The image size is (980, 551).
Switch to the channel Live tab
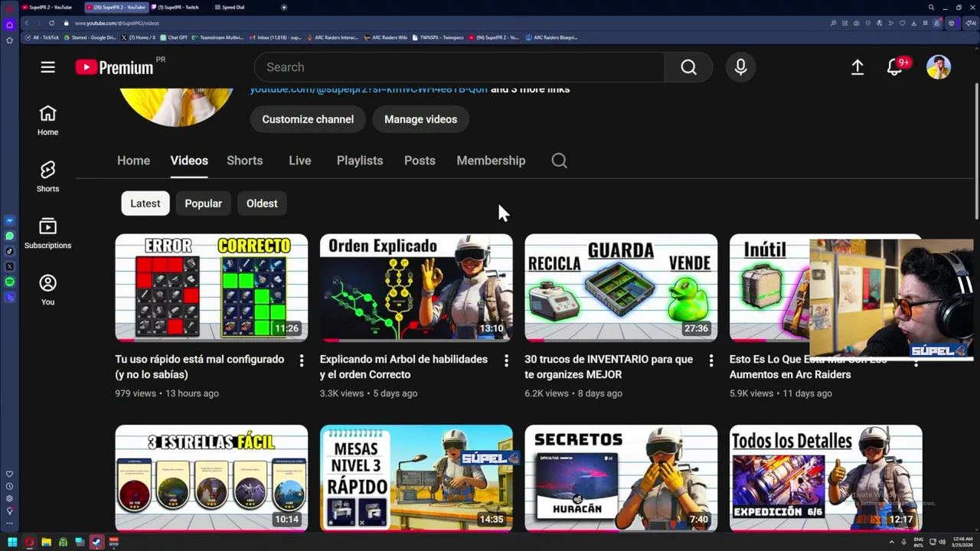tap(300, 161)
